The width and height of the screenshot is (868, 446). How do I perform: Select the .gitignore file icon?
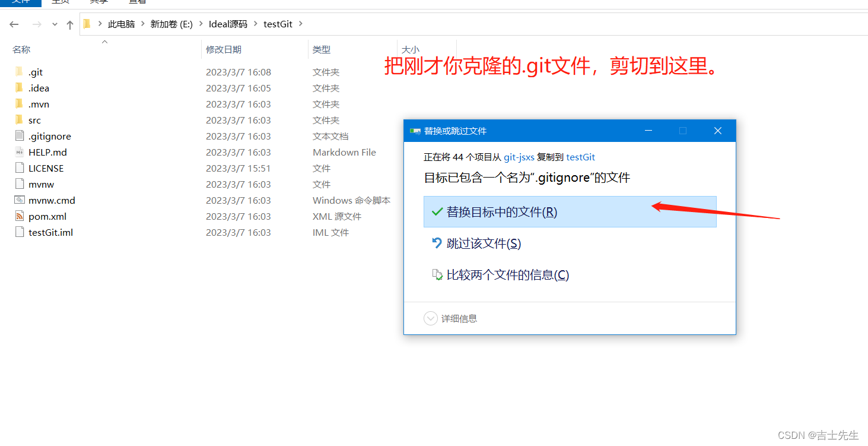click(19, 136)
